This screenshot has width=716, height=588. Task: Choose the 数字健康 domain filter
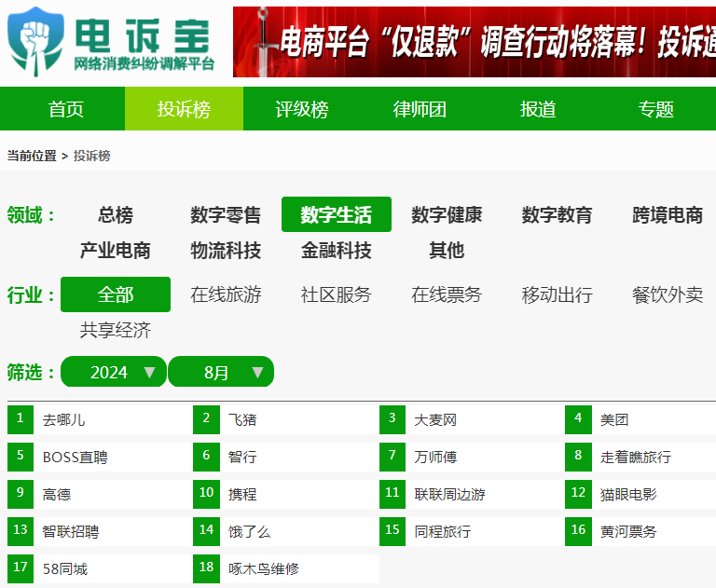[447, 214]
